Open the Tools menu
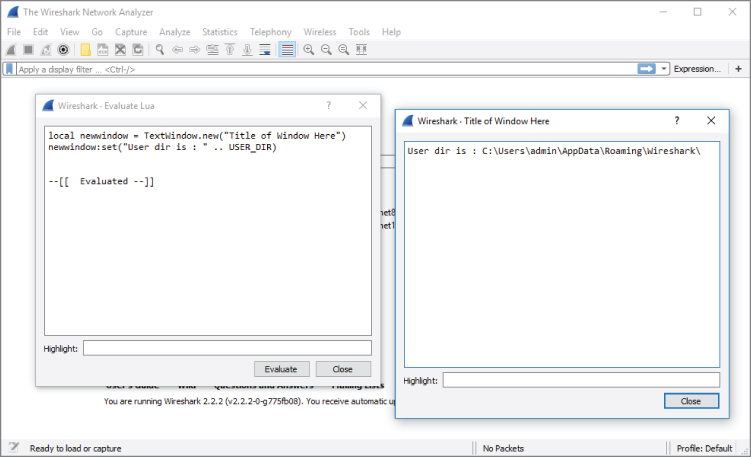 tap(359, 32)
